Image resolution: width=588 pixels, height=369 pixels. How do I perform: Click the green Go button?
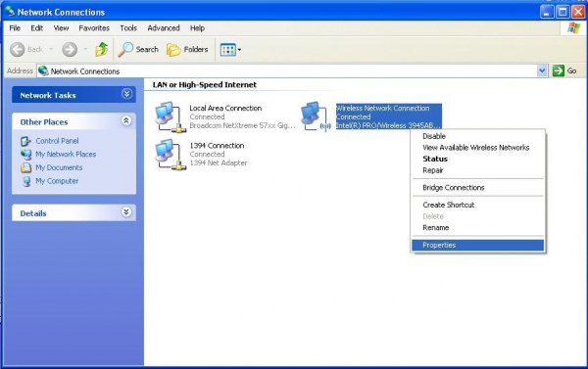[564, 70]
